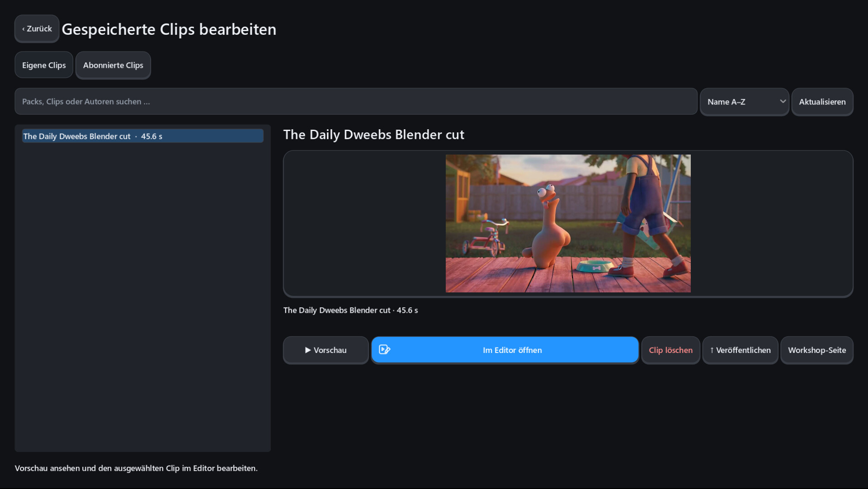Delete the clip with Clip löschen

[670, 350]
